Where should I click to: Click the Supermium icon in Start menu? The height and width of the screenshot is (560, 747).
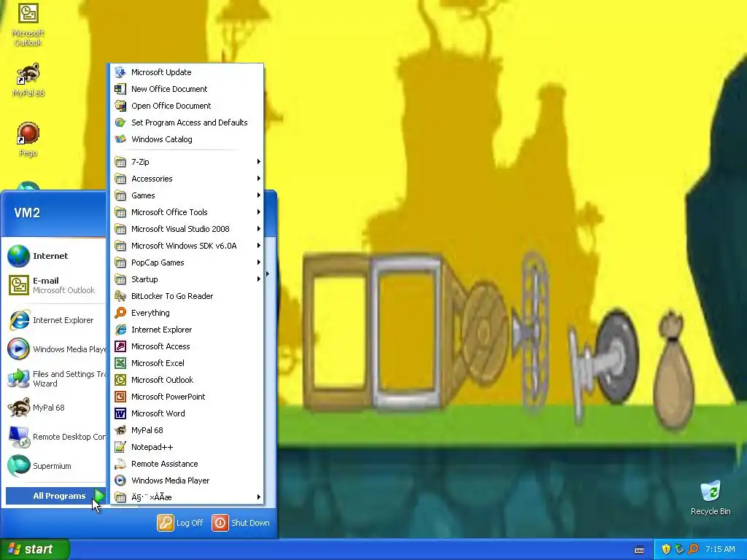[18, 466]
